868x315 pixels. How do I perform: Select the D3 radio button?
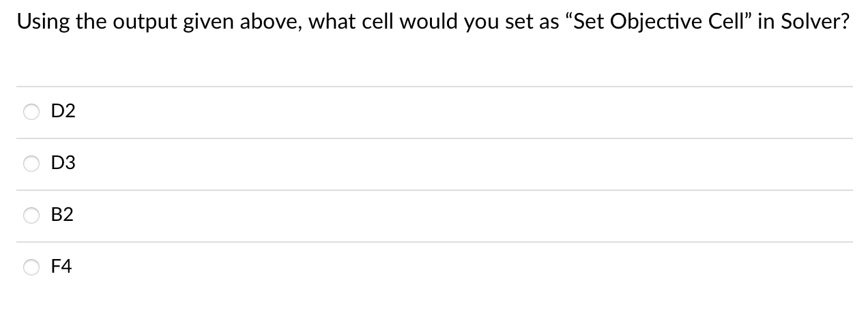(x=32, y=164)
